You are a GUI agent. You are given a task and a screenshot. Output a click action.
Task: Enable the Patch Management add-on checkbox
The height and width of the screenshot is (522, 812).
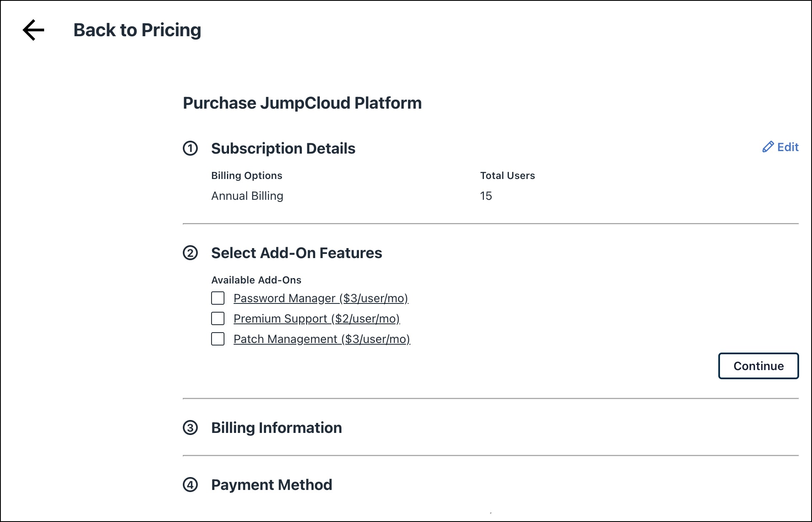point(217,339)
